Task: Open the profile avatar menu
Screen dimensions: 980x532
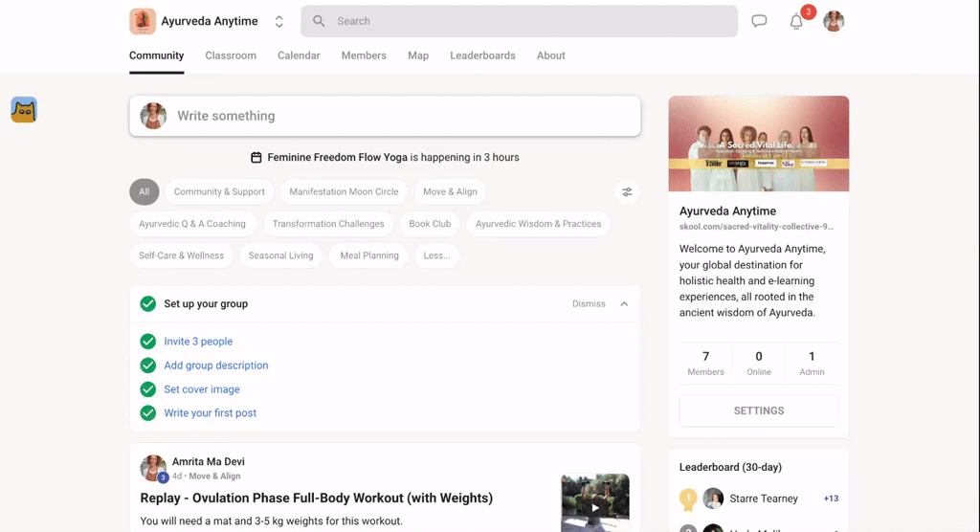Action: click(834, 21)
